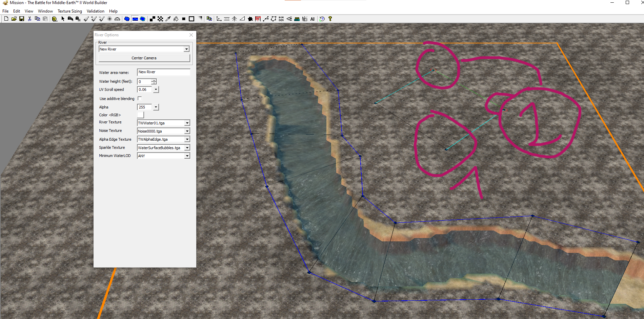644x319 pixels.
Task: Open the script hierarchy tree icon
Action: click(x=289, y=19)
